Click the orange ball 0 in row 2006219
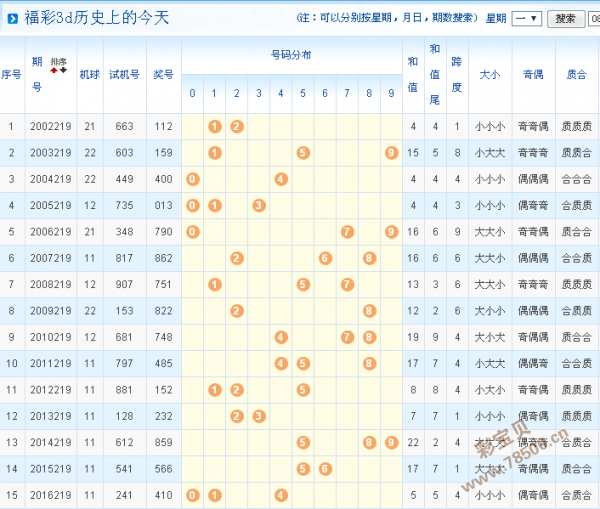Viewport: 600px width, 509px height. tap(192, 232)
